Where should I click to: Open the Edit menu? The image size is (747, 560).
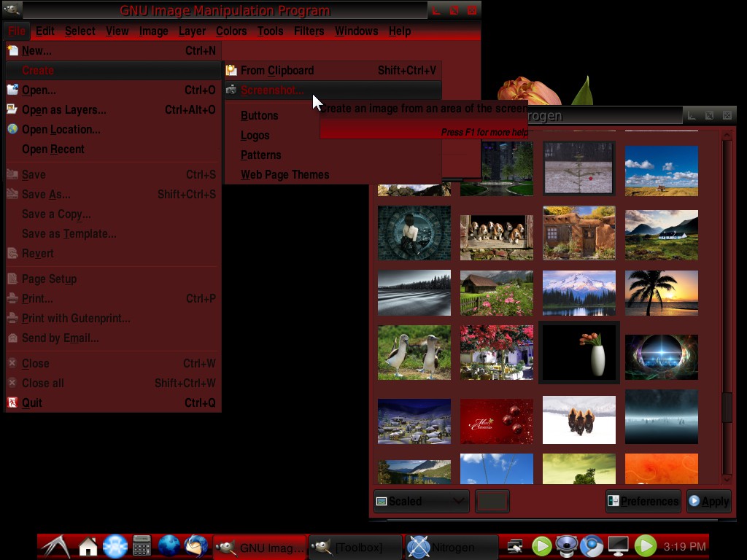click(x=45, y=31)
